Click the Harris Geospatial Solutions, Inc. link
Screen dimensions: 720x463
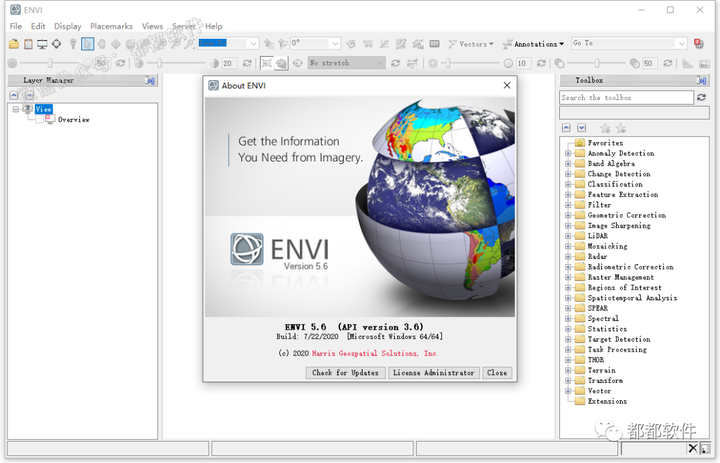(x=375, y=353)
